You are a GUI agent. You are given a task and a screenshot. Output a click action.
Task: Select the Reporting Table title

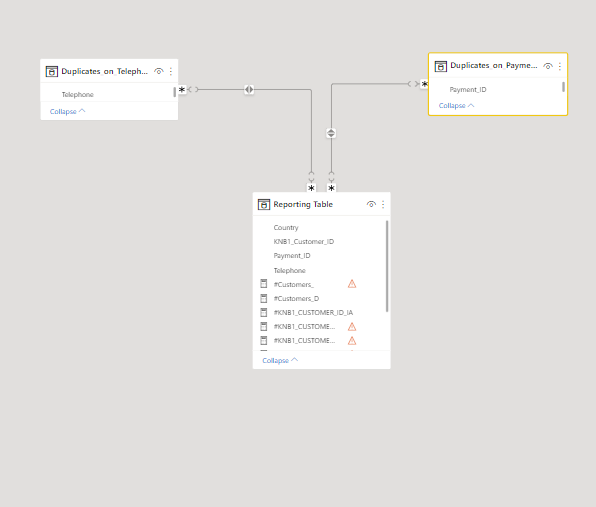[x=303, y=204]
